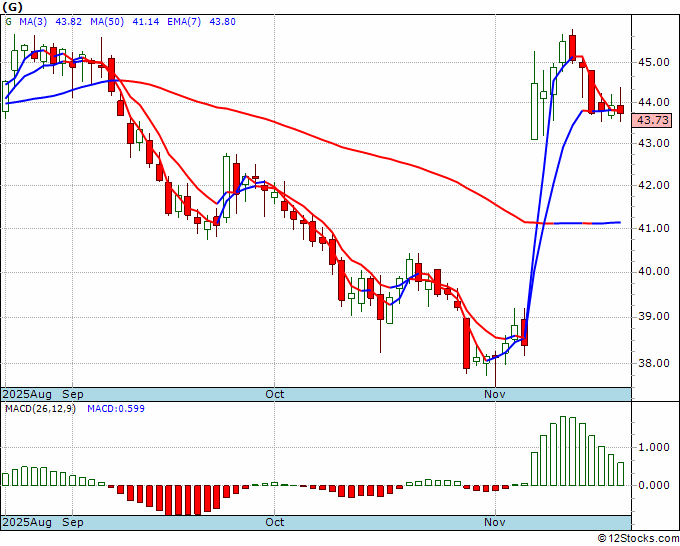Click the MACD(26,12,9) indicator label
The image size is (680, 546).
[40, 409]
